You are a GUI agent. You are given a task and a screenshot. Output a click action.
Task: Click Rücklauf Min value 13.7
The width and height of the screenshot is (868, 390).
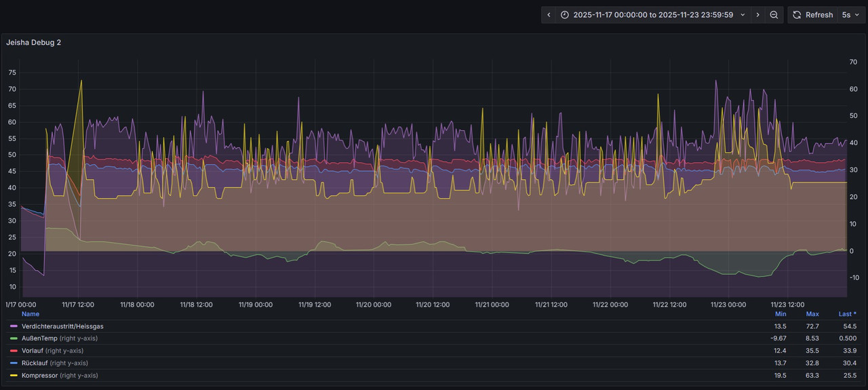(781, 363)
